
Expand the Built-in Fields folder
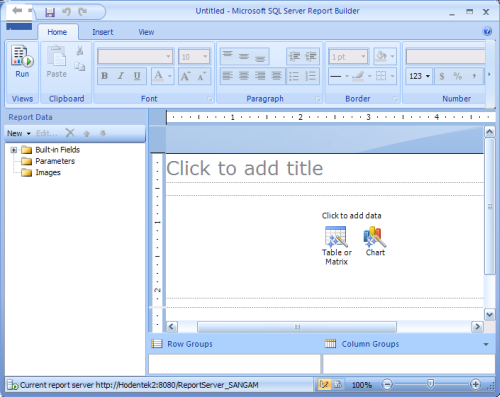pyautogui.click(x=14, y=150)
